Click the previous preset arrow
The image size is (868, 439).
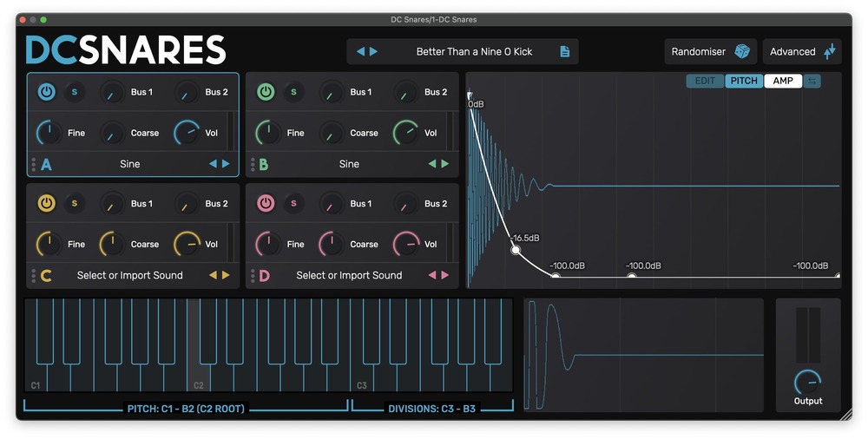pyautogui.click(x=360, y=51)
